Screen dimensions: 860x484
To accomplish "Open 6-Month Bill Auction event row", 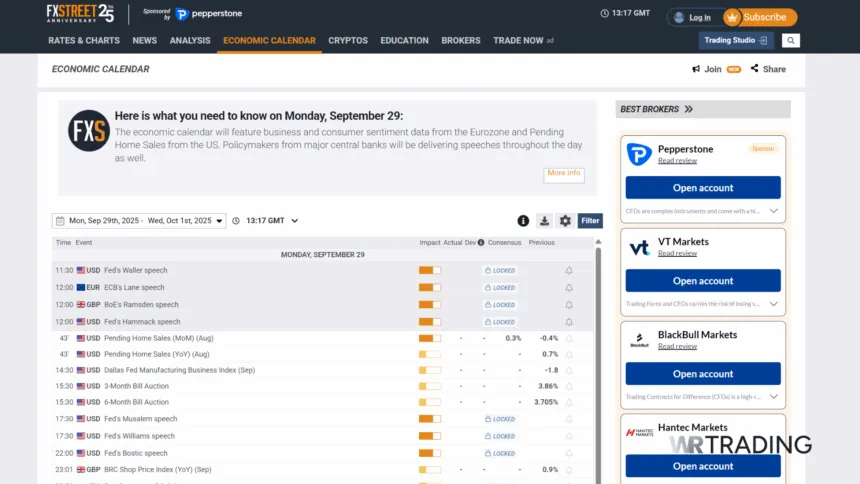I will (x=322, y=402).
